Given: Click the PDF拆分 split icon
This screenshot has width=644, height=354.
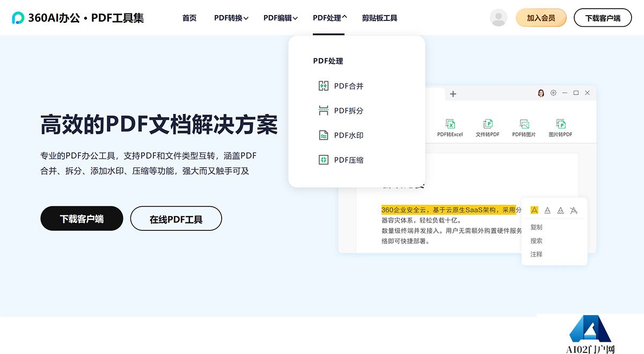Looking at the screenshot, I should click(x=324, y=111).
